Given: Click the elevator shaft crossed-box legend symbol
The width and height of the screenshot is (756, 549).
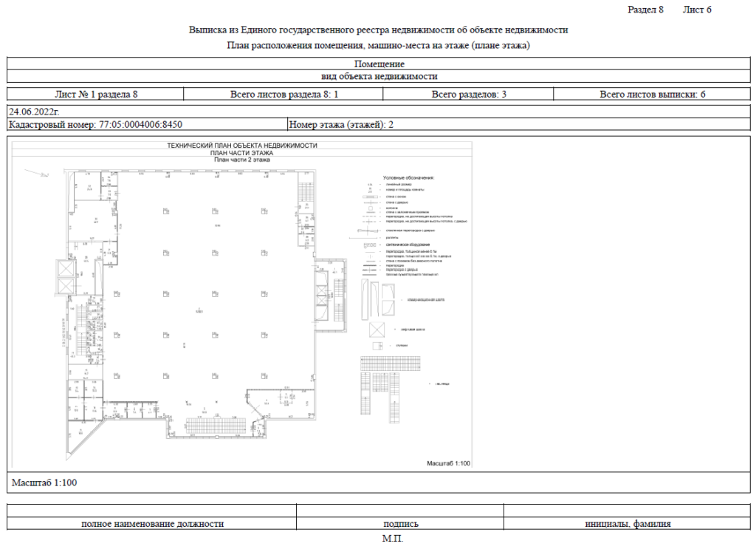Looking at the screenshot, I should pos(377,330).
